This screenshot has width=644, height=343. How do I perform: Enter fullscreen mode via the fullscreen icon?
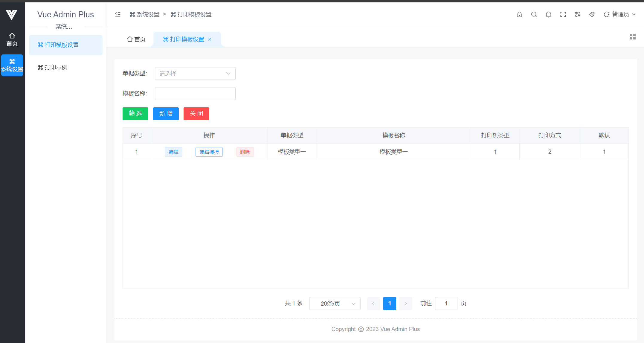[563, 14]
